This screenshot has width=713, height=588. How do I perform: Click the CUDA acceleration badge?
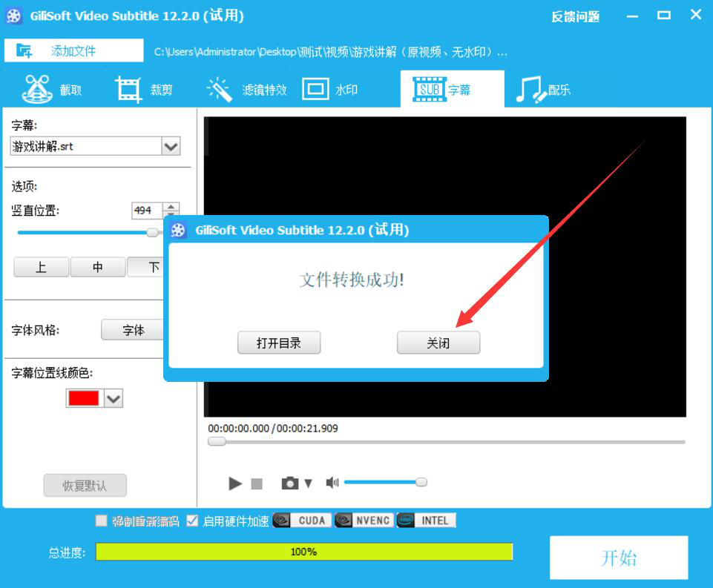coord(302,521)
